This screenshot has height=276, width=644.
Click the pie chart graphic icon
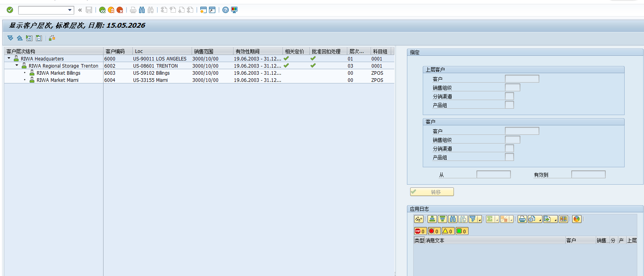577,219
